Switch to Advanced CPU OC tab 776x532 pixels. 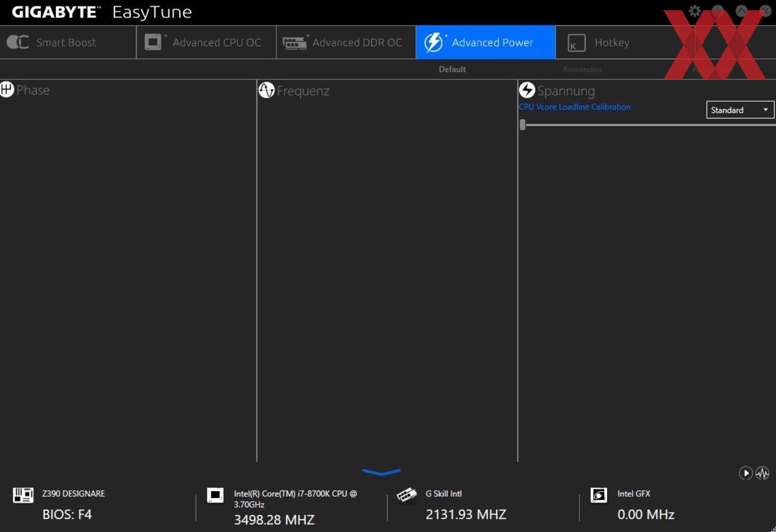click(x=206, y=42)
